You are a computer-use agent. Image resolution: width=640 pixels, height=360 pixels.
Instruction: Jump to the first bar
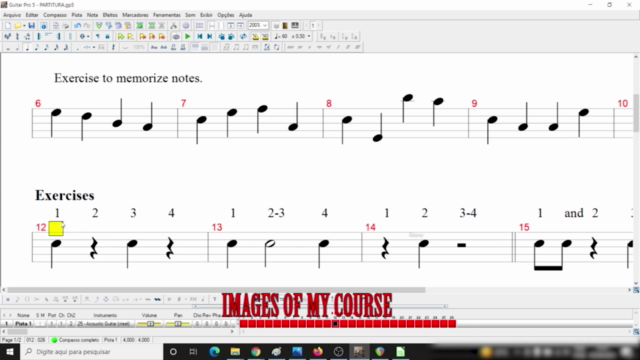coord(200,36)
